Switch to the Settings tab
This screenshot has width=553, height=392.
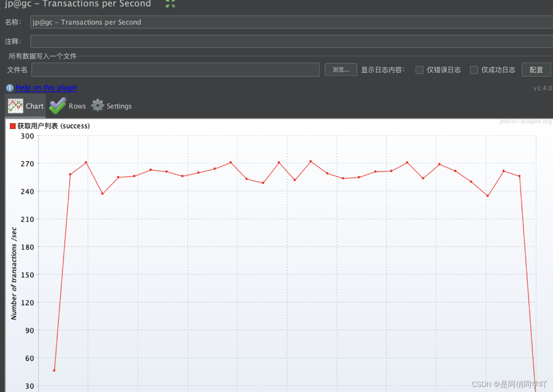[x=111, y=106]
